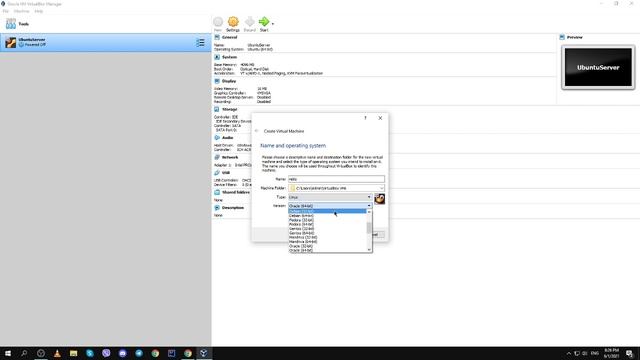Click the back arrow in Create Virtual Machine
640x360 pixels.
pos(256,131)
